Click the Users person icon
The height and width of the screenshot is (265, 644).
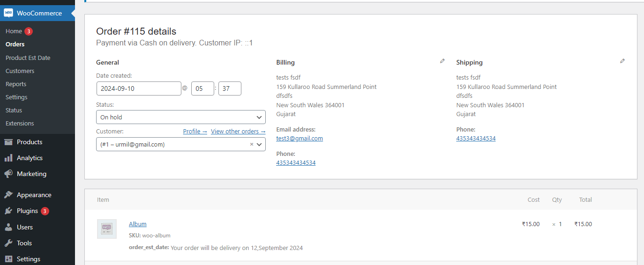tap(8, 227)
